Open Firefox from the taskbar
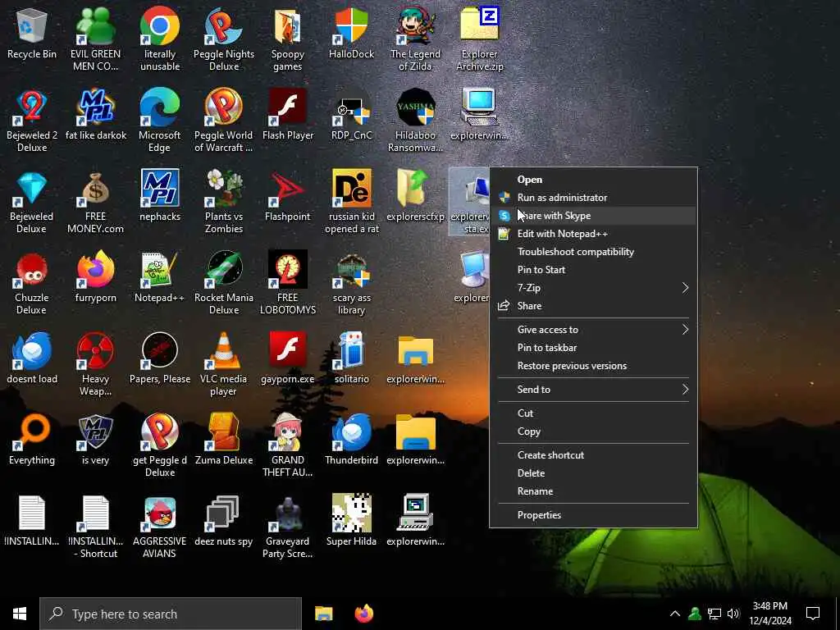 [363, 614]
